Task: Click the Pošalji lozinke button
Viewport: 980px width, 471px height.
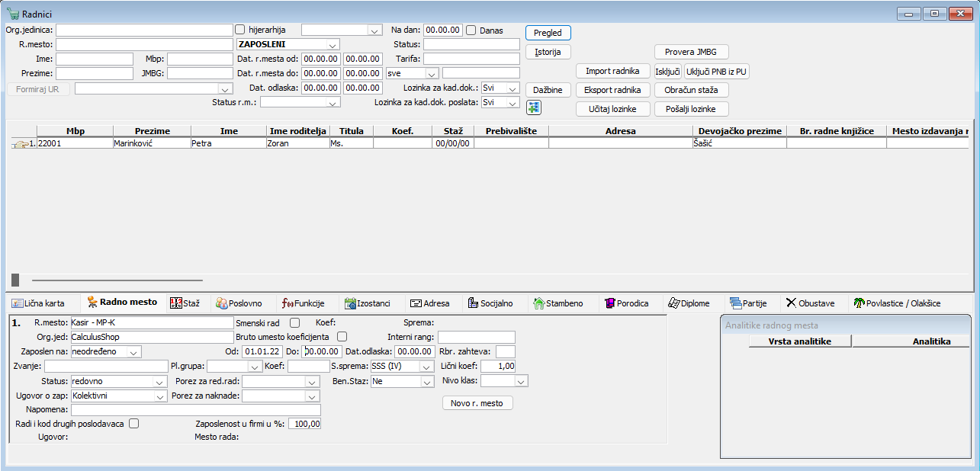Action: 692,109
